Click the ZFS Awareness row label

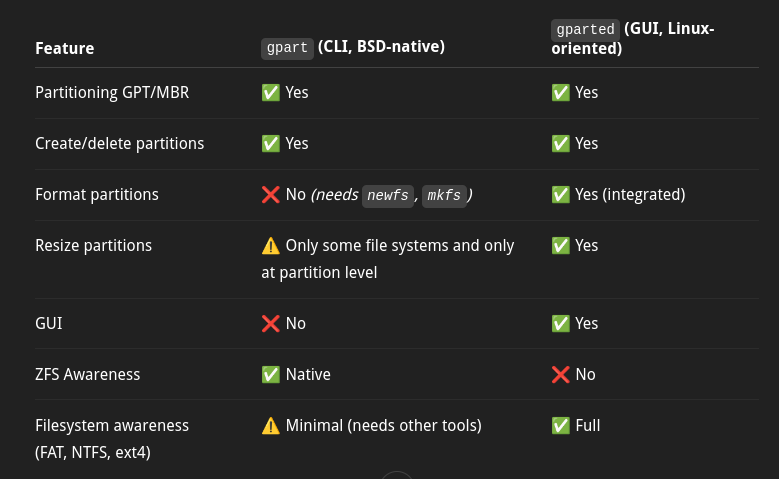coord(87,375)
